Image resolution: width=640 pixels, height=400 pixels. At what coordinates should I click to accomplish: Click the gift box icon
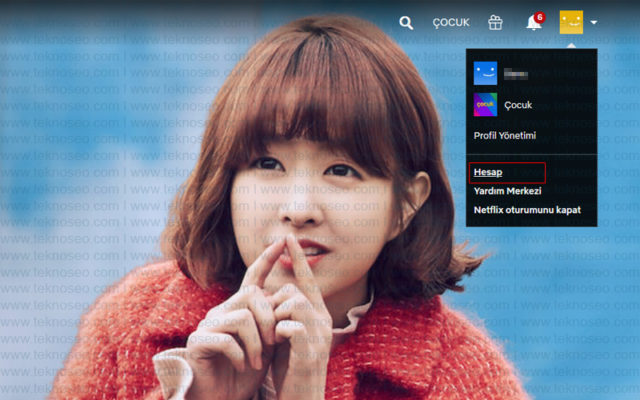[x=495, y=22]
